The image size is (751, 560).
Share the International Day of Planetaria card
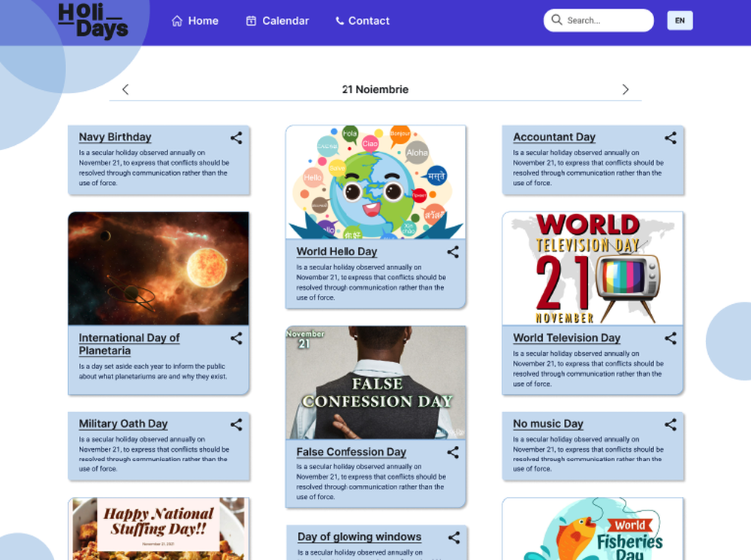coord(236,339)
